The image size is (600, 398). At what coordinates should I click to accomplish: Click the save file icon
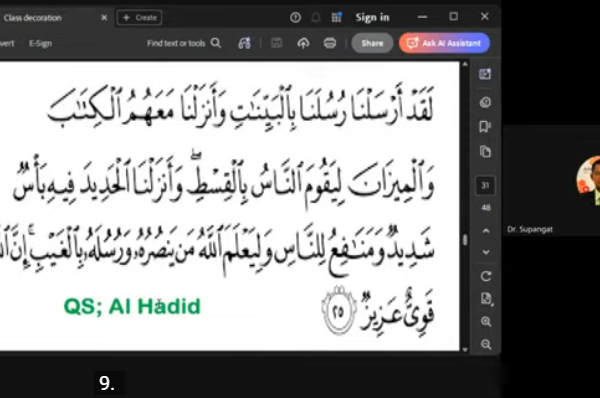click(276, 43)
